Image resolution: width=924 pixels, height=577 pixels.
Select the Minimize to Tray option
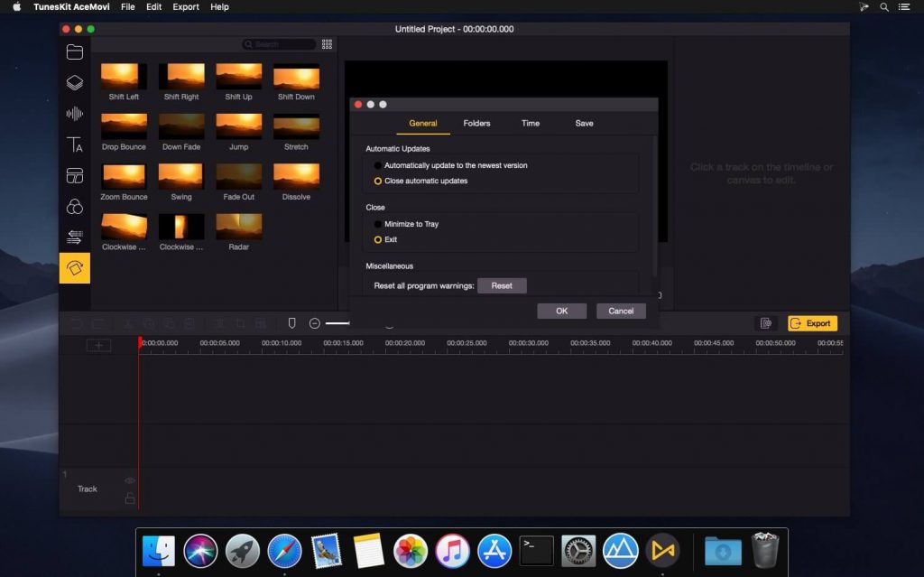coord(378,224)
